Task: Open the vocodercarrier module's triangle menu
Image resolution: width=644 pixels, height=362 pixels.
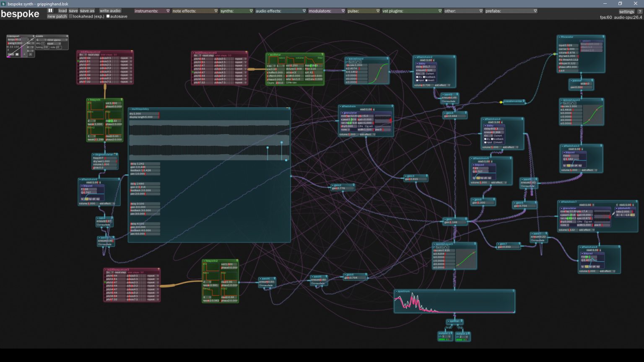Action: coord(523,101)
